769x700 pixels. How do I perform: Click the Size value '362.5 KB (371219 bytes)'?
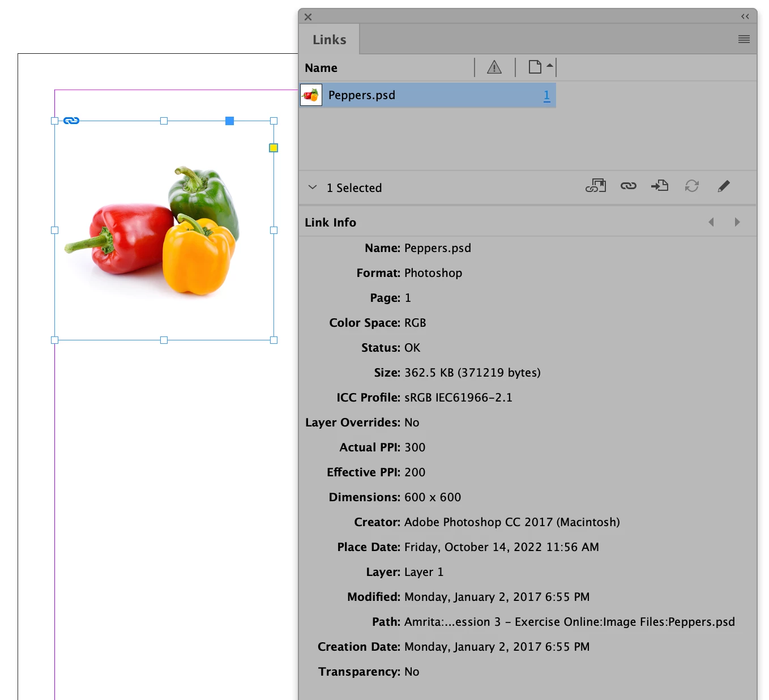tap(472, 373)
